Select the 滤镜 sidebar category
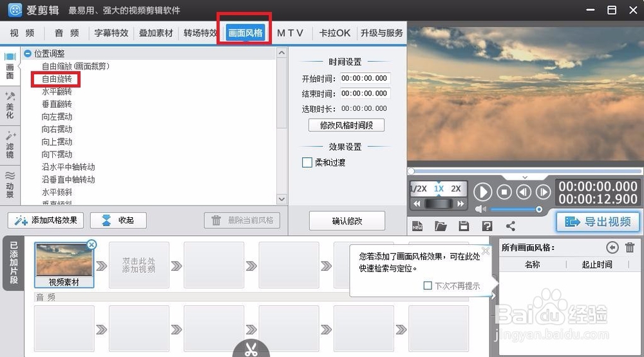Viewport: 644px width, 357px height. [10, 146]
